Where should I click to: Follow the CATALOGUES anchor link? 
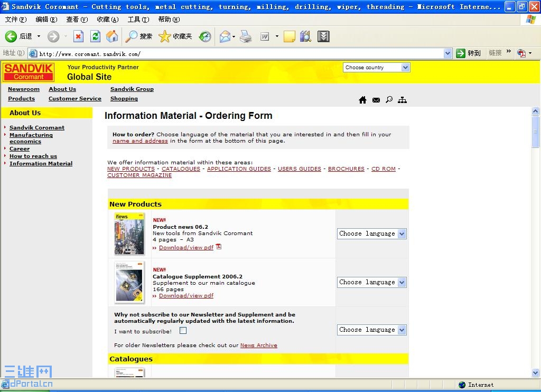pos(181,169)
